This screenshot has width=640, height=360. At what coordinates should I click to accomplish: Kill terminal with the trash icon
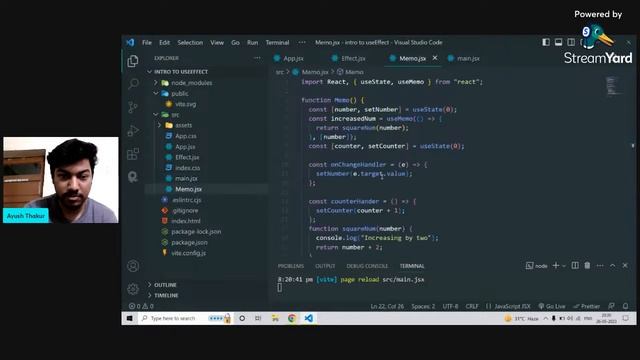point(587,266)
